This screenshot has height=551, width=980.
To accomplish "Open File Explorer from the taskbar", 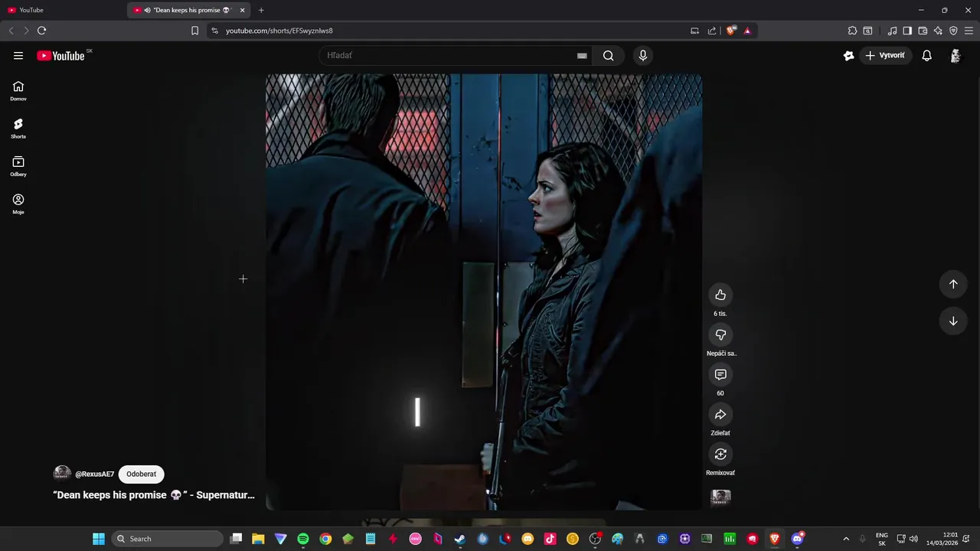I will [x=258, y=539].
